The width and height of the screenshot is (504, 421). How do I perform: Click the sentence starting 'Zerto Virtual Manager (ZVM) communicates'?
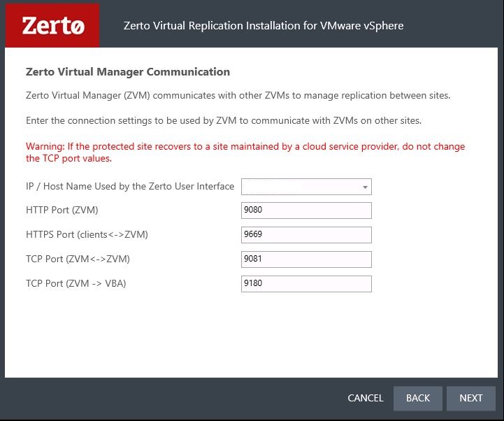(x=238, y=96)
